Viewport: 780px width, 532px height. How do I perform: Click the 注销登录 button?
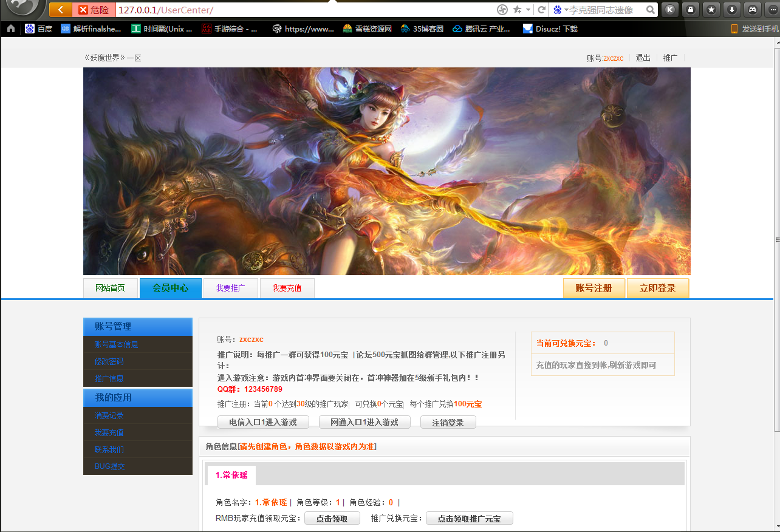click(448, 422)
